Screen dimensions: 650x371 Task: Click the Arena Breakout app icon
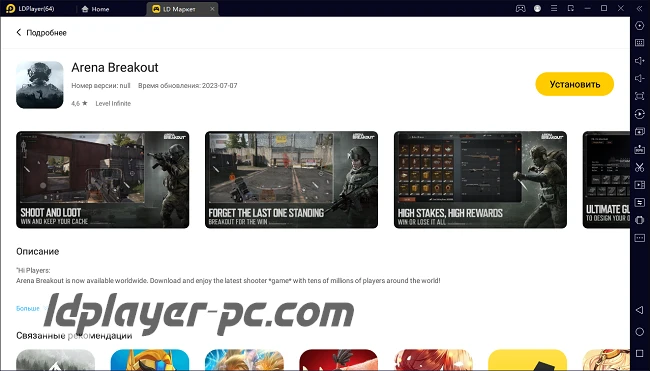[x=40, y=85]
